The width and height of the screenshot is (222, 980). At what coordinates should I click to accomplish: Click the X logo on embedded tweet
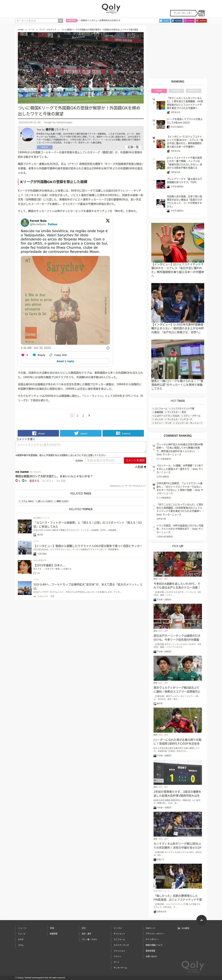pyautogui.click(x=107, y=221)
